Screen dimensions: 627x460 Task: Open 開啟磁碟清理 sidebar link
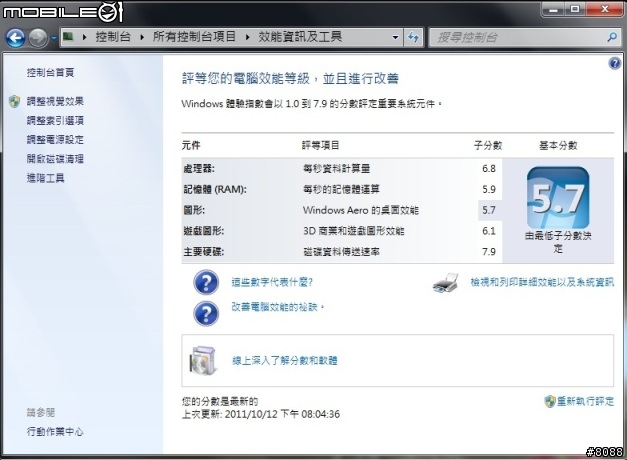55,159
